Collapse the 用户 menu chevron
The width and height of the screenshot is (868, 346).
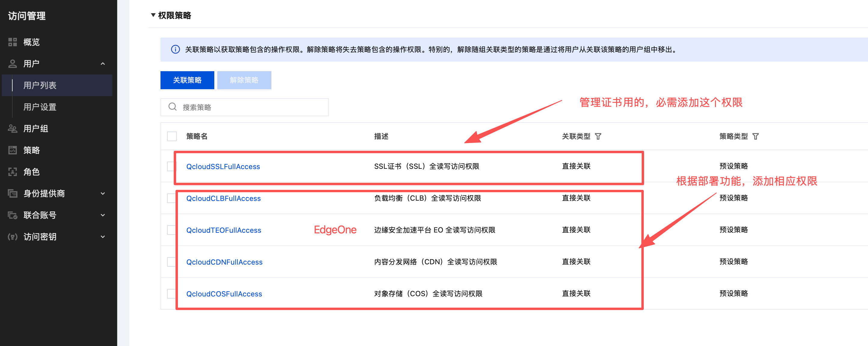click(x=103, y=64)
